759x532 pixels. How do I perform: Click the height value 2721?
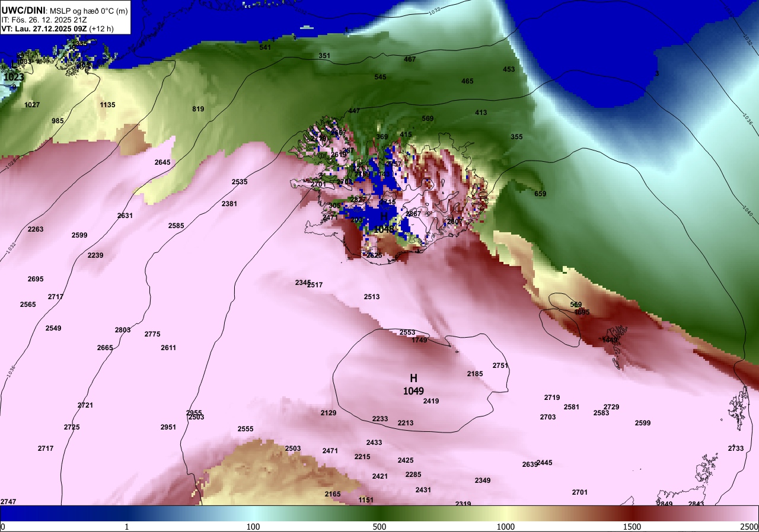(x=85, y=405)
